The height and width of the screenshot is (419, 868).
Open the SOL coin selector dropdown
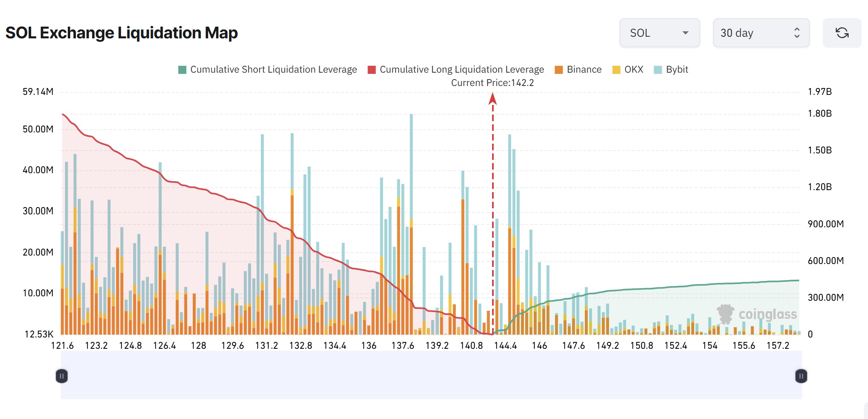click(x=660, y=33)
